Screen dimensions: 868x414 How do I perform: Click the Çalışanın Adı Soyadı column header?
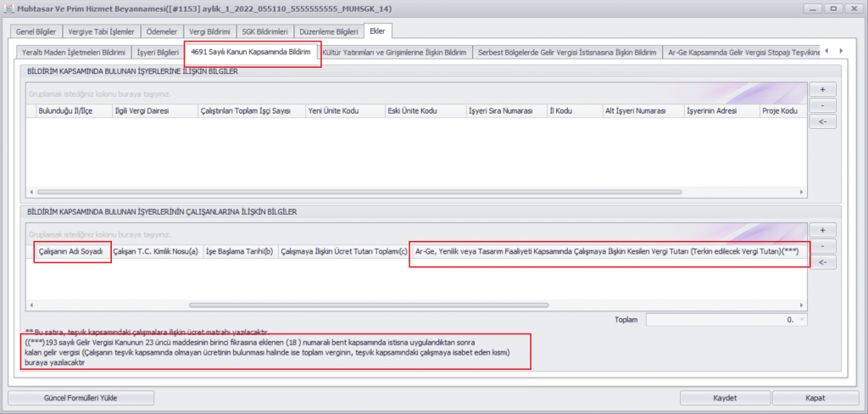coord(73,251)
